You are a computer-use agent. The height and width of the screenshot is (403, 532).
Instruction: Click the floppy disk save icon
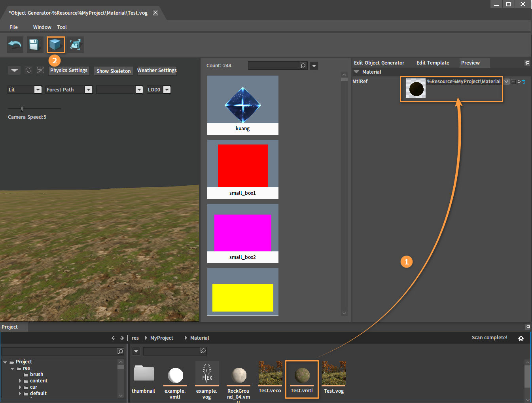[35, 45]
